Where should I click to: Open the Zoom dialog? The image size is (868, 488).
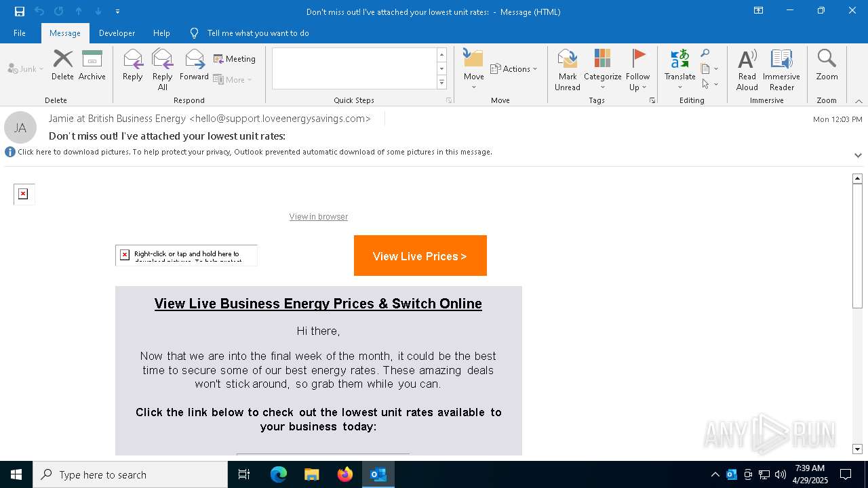pyautogui.click(x=827, y=65)
